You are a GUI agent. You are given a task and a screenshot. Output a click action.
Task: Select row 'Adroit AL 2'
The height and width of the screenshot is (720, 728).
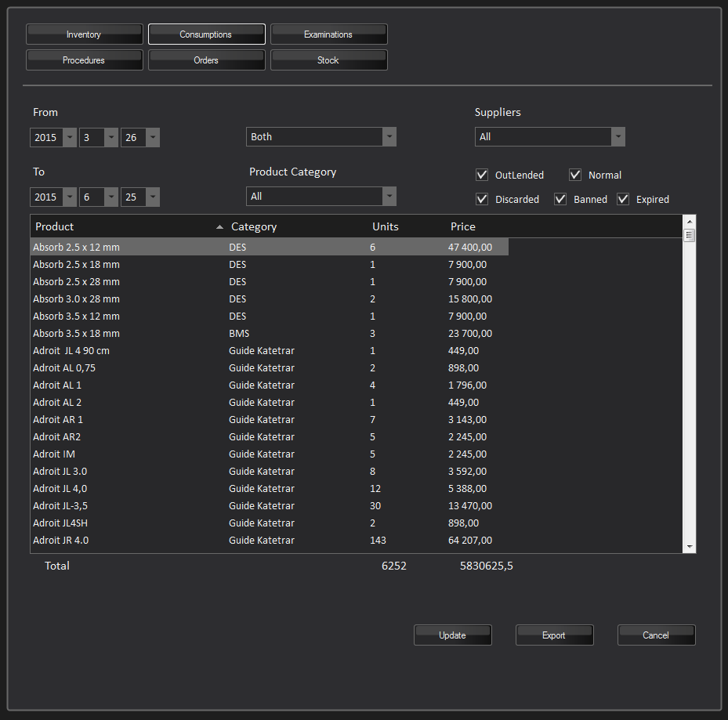[x=270, y=402]
